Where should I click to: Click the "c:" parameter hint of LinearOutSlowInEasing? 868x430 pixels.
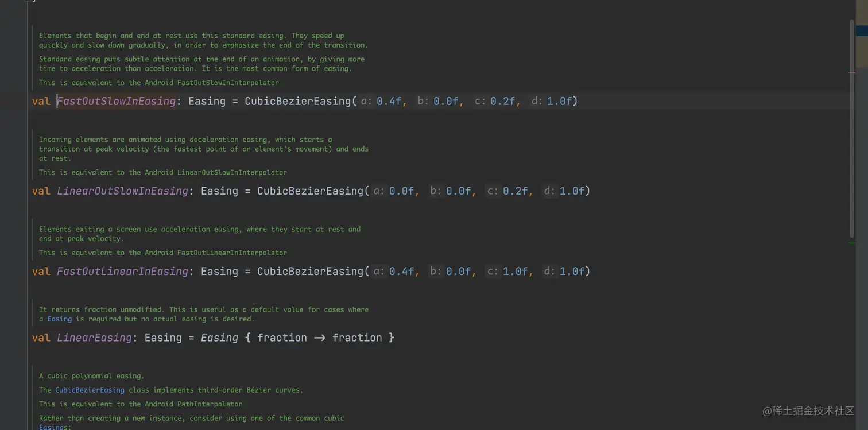493,191
